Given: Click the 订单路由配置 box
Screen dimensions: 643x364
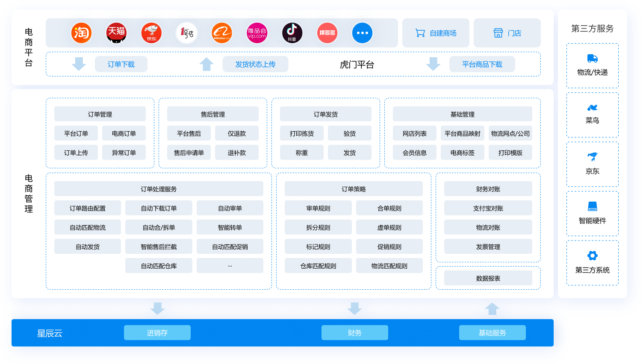Looking at the screenshot, I should (x=87, y=208).
